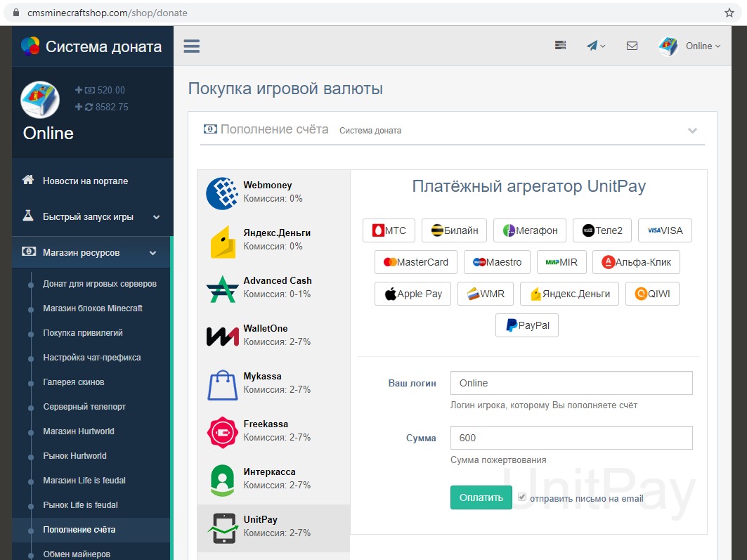This screenshot has height=560, width=747.
Task: Choose PayPal payment method button
Action: click(527, 325)
